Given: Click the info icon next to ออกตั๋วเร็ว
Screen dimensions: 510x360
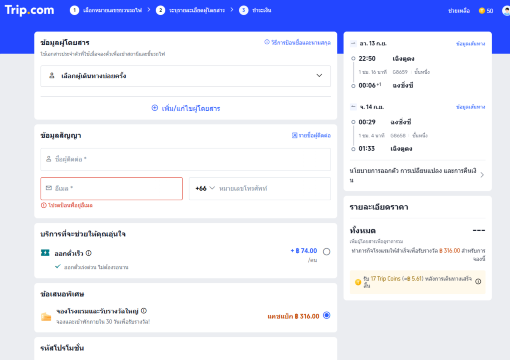Looking at the screenshot, I should (88, 253).
